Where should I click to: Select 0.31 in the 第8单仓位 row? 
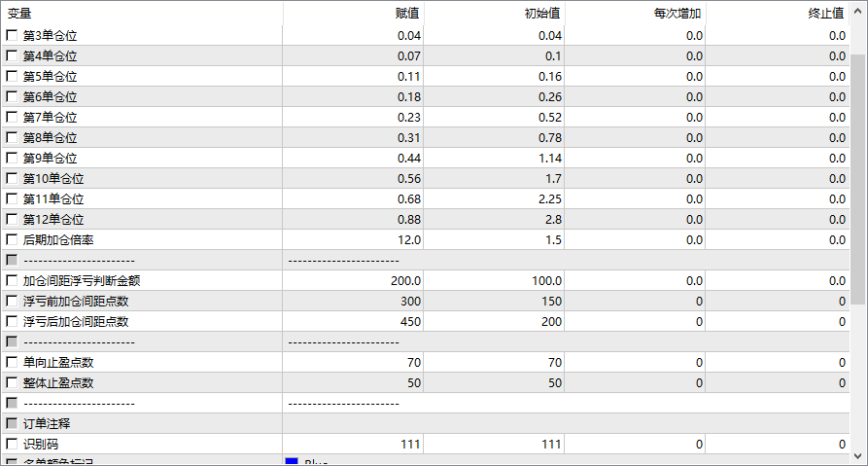pos(409,137)
